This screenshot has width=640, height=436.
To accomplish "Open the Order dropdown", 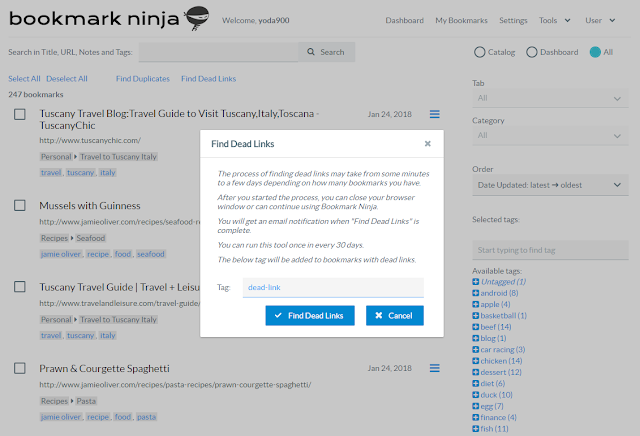I will pyautogui.click(x=550, y=185).
